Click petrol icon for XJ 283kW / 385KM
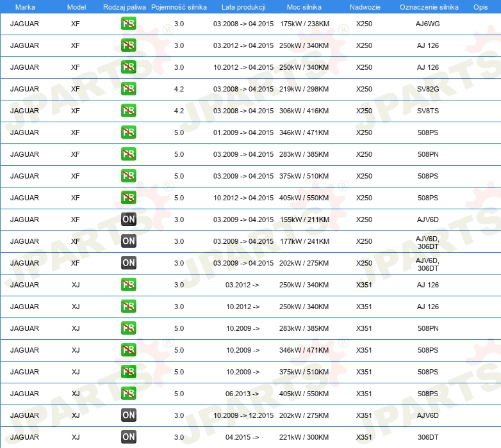 click(x=128, y=328)
